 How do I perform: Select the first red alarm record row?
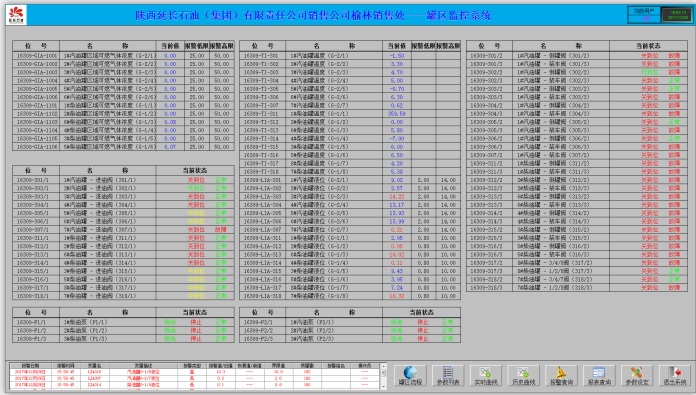coord(195,372)
